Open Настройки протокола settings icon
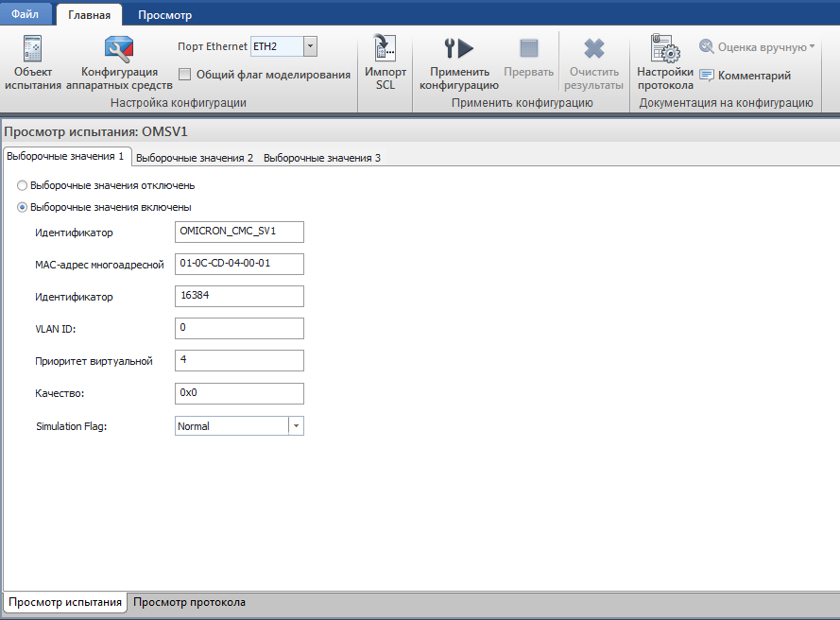840x620 pixels. point(665,48)
